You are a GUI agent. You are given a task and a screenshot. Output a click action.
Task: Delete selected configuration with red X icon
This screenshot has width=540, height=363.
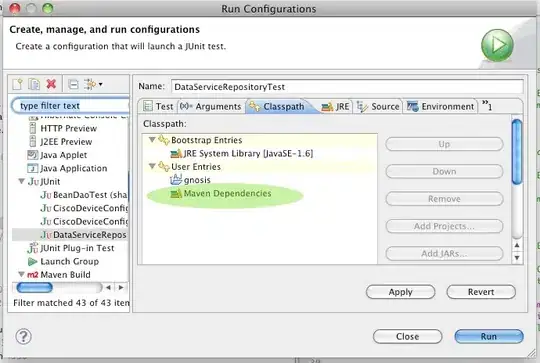tap(51, 84)
